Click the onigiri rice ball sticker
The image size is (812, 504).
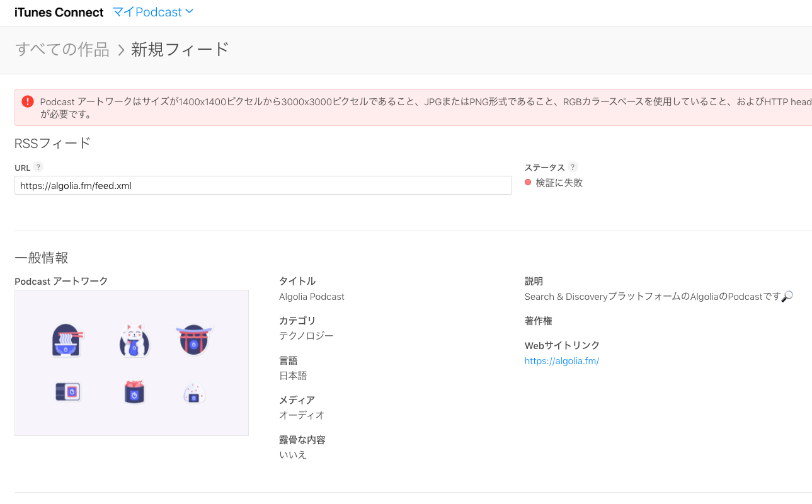(x=194, y=393)
